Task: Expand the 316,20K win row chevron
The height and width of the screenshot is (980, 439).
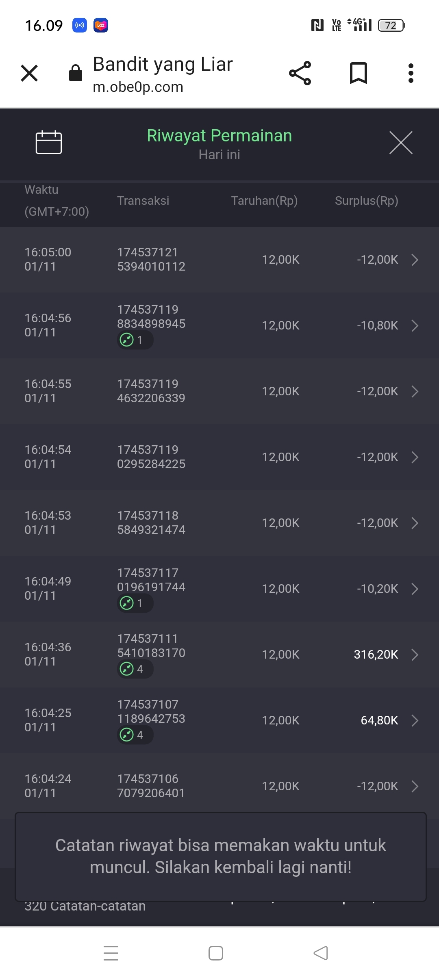Action: pos(415,655)
